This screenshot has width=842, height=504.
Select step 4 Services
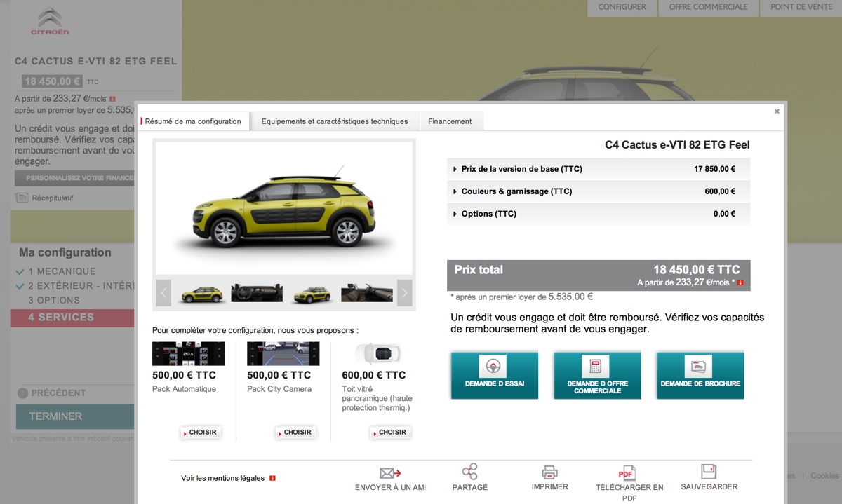(72, 318)
